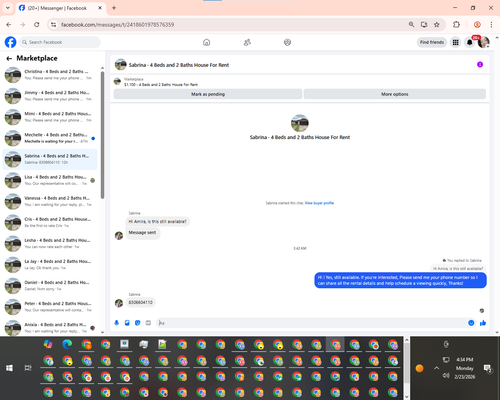Click the browser forward arrow
This screenshot has width=500, height=400.
[22, 25]
